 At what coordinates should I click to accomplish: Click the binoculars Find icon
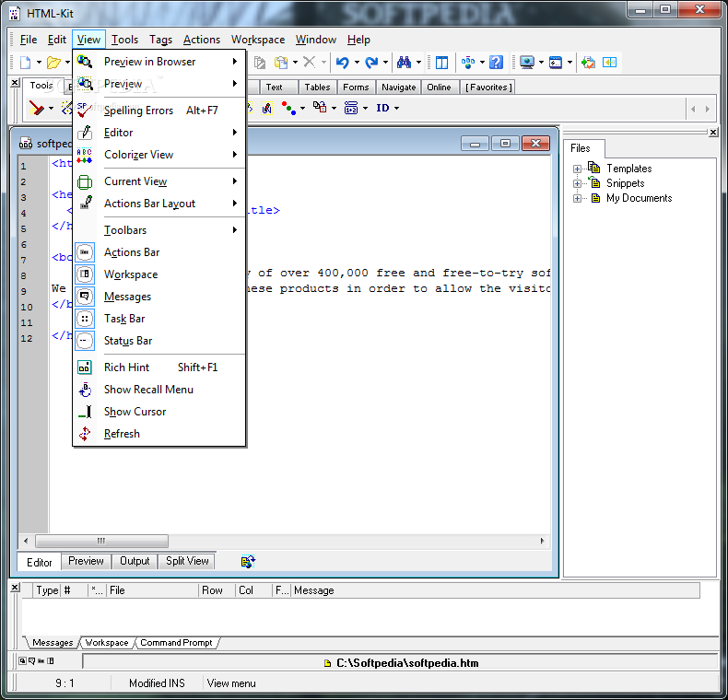tap(404, 63)
